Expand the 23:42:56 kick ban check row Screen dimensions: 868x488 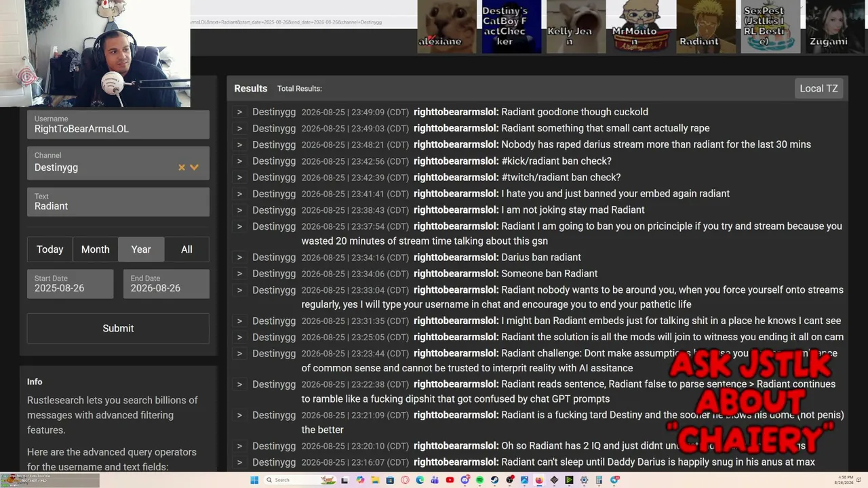coord(239,161)
